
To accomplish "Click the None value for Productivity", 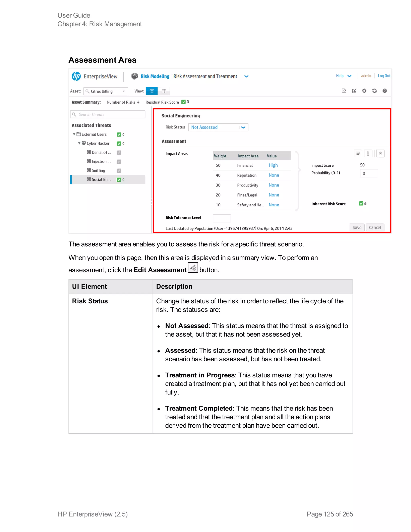I will pos(274,185).
